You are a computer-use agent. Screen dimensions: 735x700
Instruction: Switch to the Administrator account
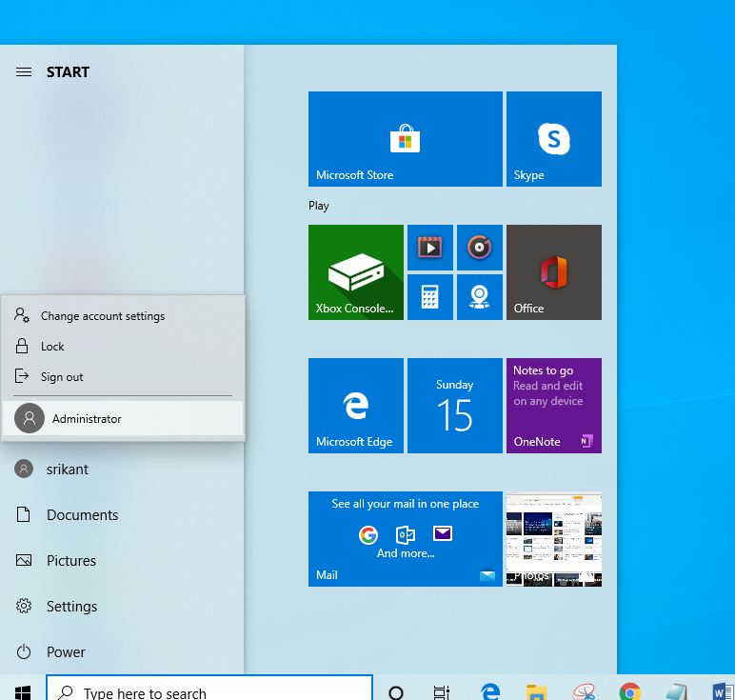tap(123, 418)
